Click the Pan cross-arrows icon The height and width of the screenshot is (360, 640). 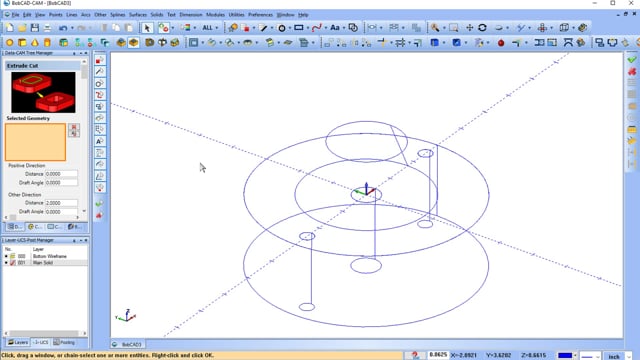[469, 28]
